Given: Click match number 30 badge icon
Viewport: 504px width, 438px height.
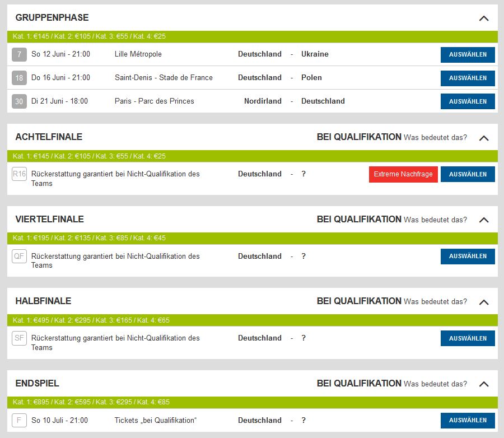Looking at the screenshot, I should click(20, 101).
